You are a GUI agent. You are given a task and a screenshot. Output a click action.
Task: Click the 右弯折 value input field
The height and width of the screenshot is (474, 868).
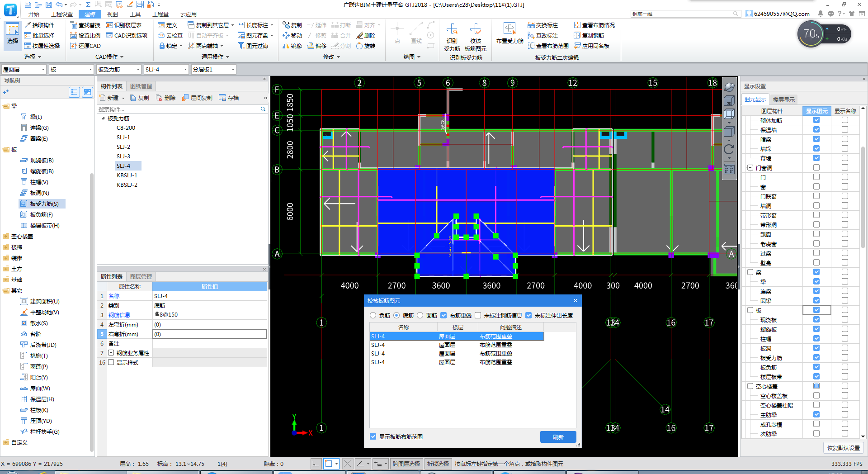(210, 334)
